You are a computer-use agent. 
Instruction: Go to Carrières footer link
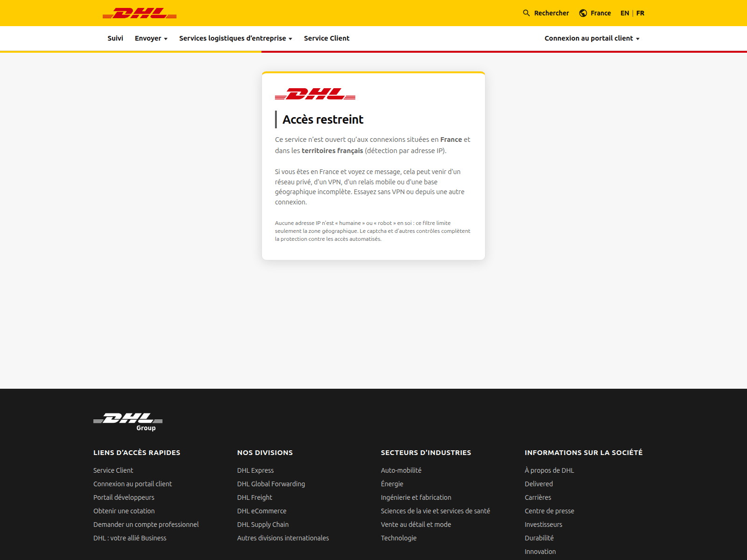click(538, 497)
